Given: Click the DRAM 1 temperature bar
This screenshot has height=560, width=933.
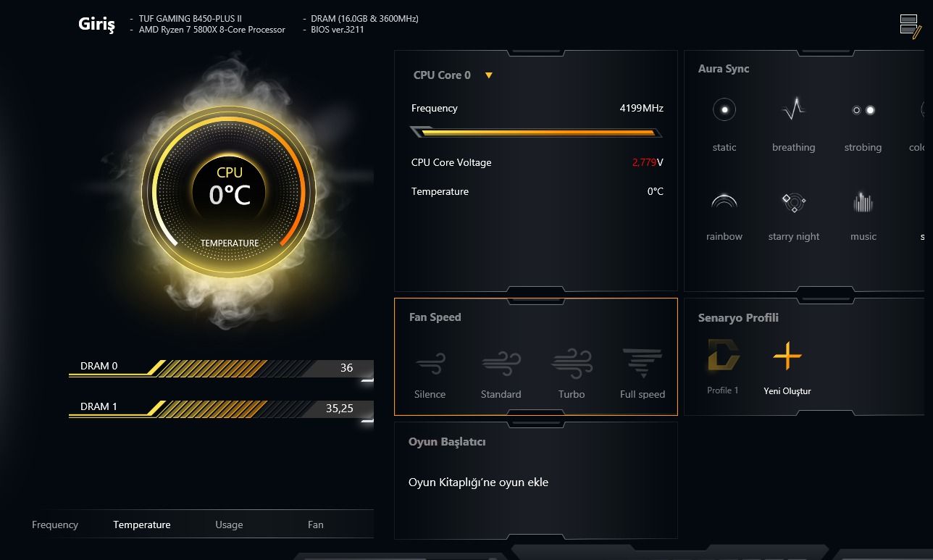Looking at the screenshot, I should coord(221,409).
